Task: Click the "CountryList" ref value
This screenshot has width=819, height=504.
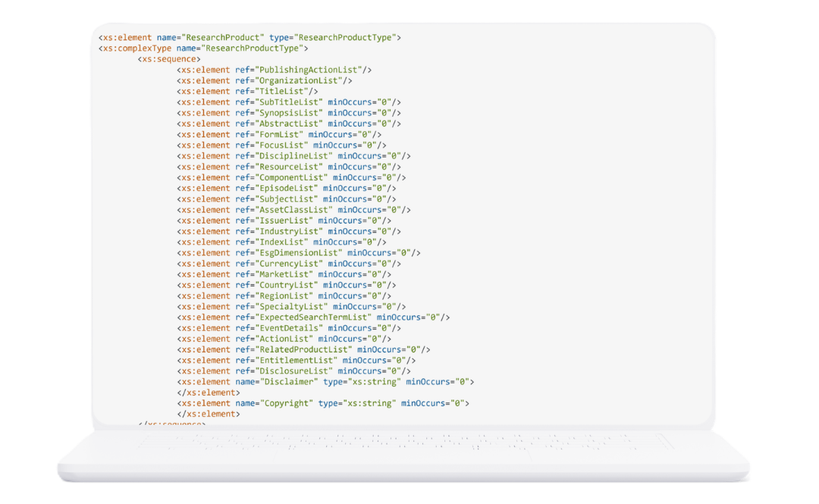Action: point(286,285)
